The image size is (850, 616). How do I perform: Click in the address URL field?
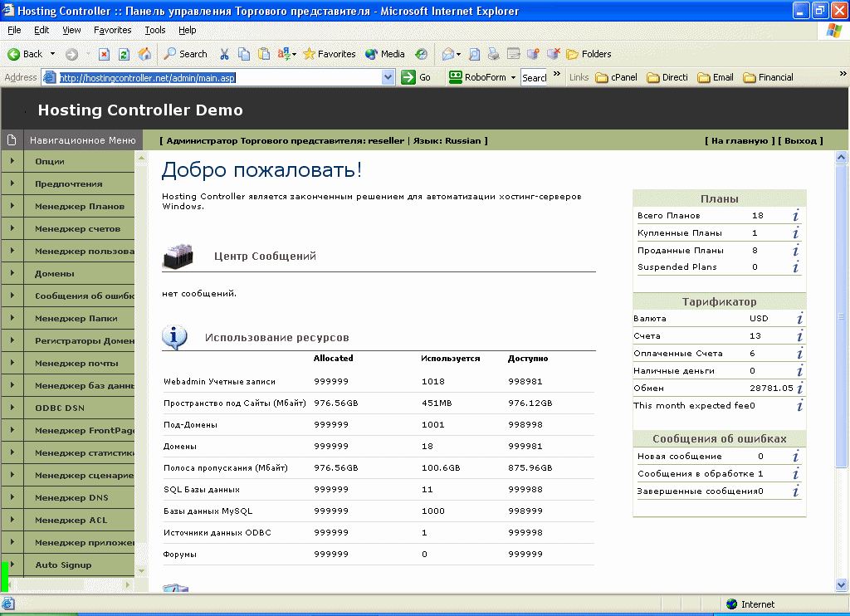pyautogui.click(x=219, y=77)
